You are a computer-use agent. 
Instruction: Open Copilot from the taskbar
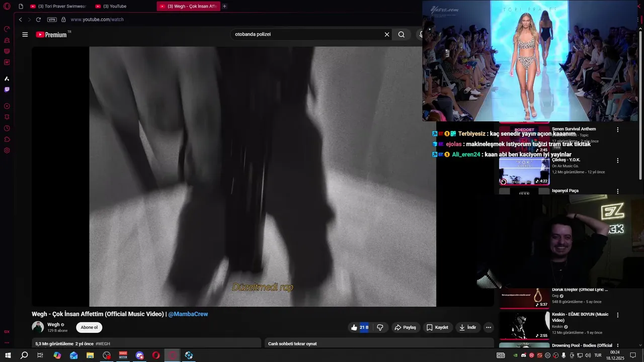click(x=57, y=355)
